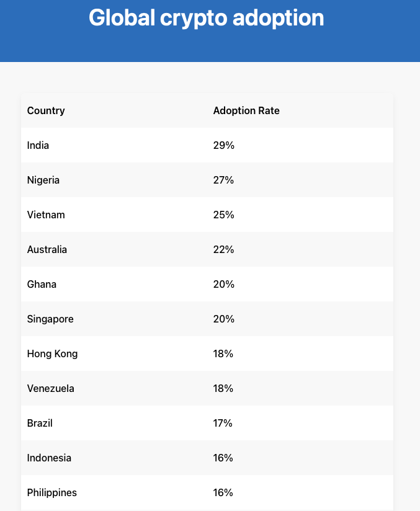Click Australia's 22% adoption rate
This screenshot has height=511, width=420.
[223, 250]
